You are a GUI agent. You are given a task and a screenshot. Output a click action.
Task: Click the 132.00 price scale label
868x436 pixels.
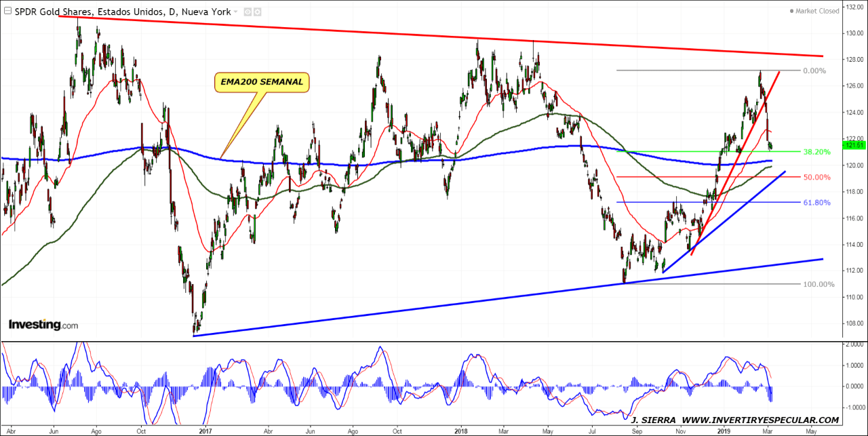click(853, 7)
